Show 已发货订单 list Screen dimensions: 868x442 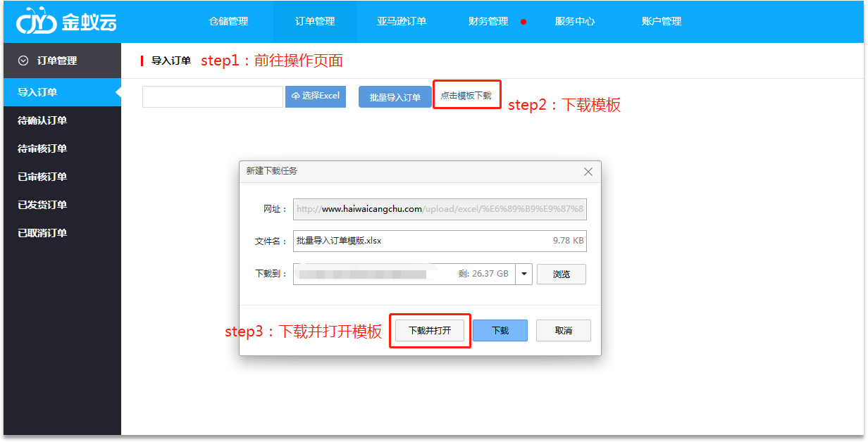(x=42, y=205)
